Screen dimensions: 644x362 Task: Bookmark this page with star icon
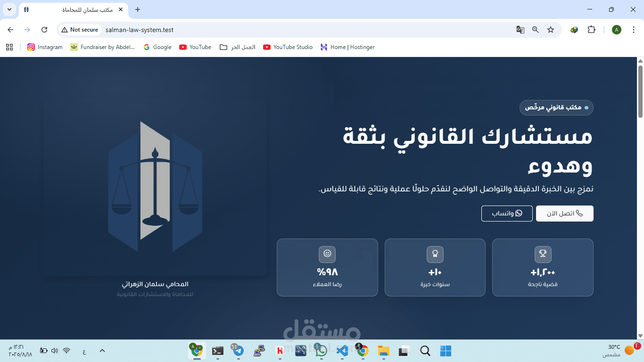pos(551,30)
